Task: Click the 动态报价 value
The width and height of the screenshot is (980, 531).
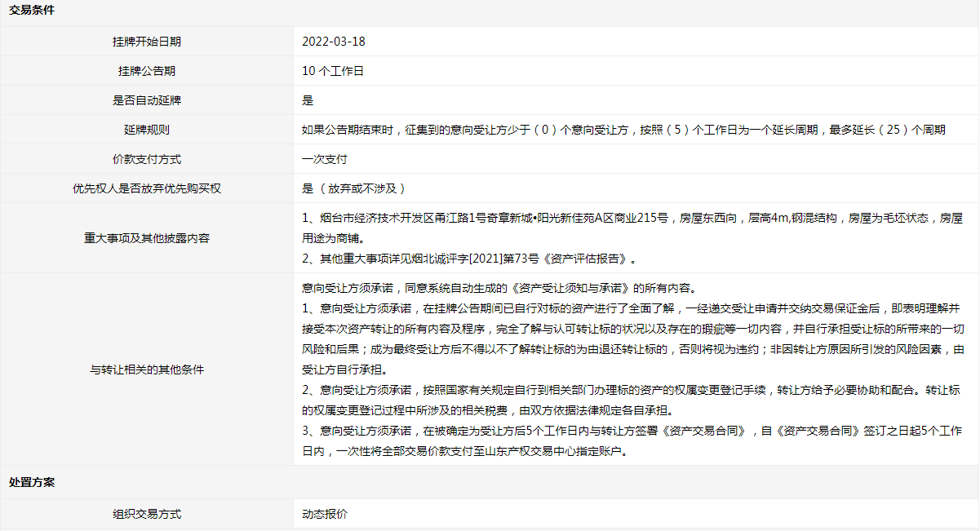Action: tap(325, 515)
